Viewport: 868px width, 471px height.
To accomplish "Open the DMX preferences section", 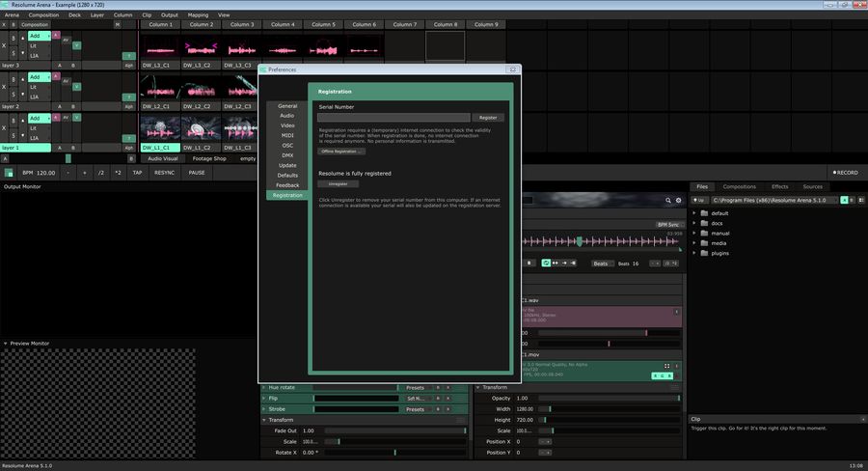I will (x=287, y=155).
